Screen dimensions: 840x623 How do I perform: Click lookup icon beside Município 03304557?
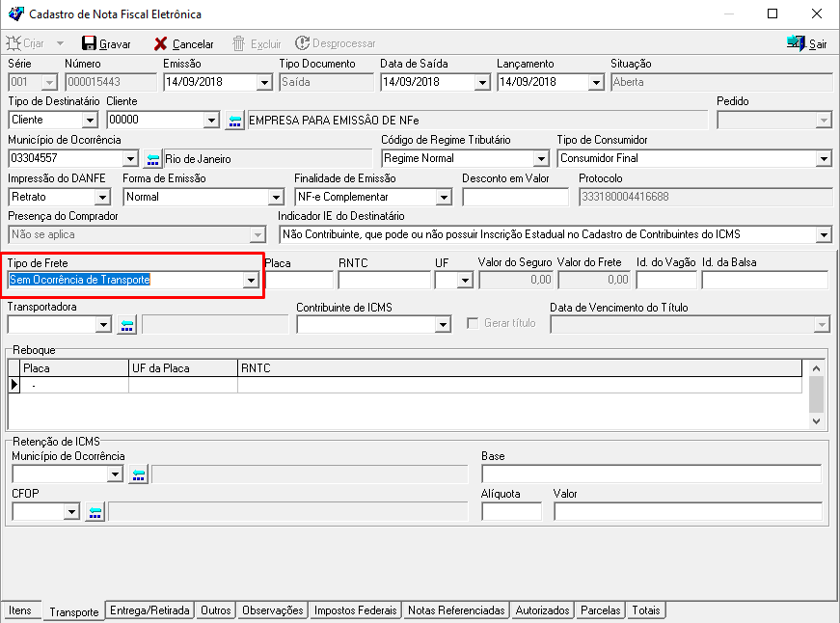(153, 159)
